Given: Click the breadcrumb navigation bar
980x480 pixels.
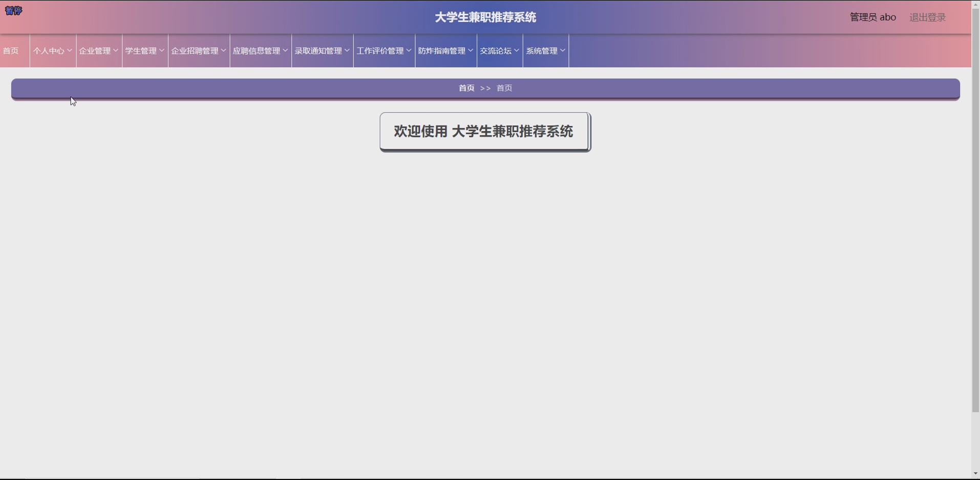Looking at the screenshot, I should (485, 89).
